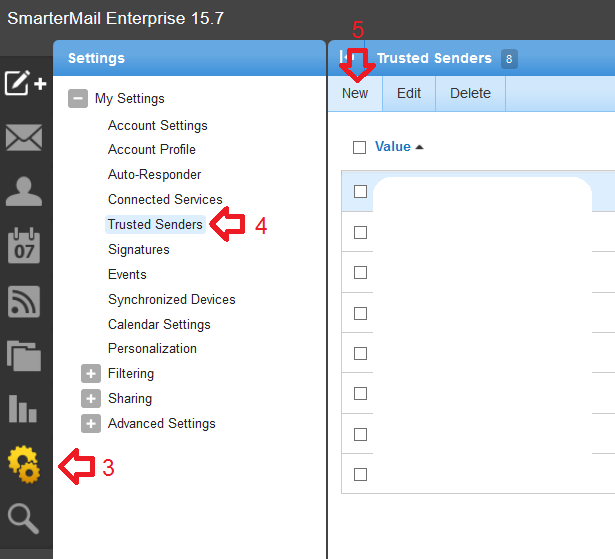Check the second trusted sender row checkbox
This screenshot has height=559, width=615.
pos(360,232)
